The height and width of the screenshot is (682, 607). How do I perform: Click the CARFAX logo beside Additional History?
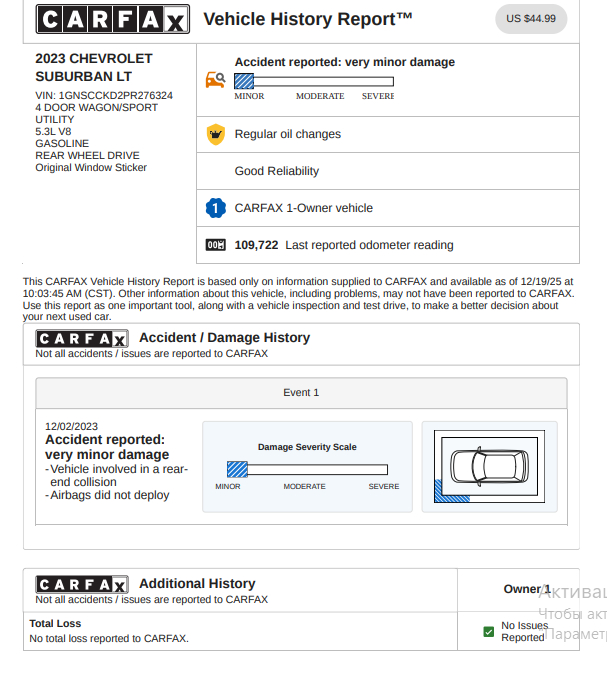coord(82,584)
